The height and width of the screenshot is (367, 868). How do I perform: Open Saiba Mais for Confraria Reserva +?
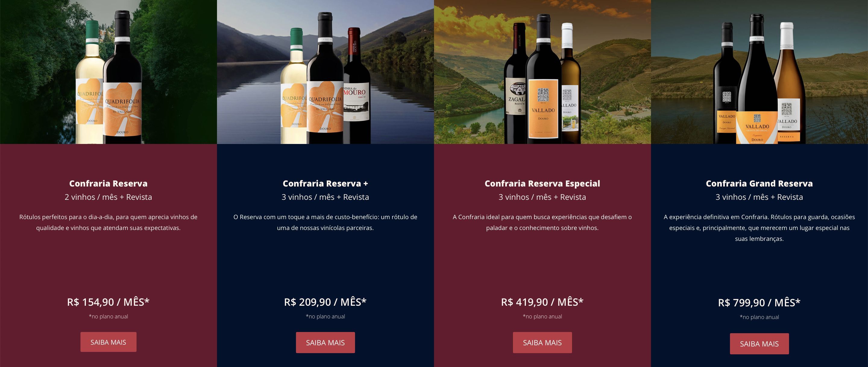coord(325,343)
